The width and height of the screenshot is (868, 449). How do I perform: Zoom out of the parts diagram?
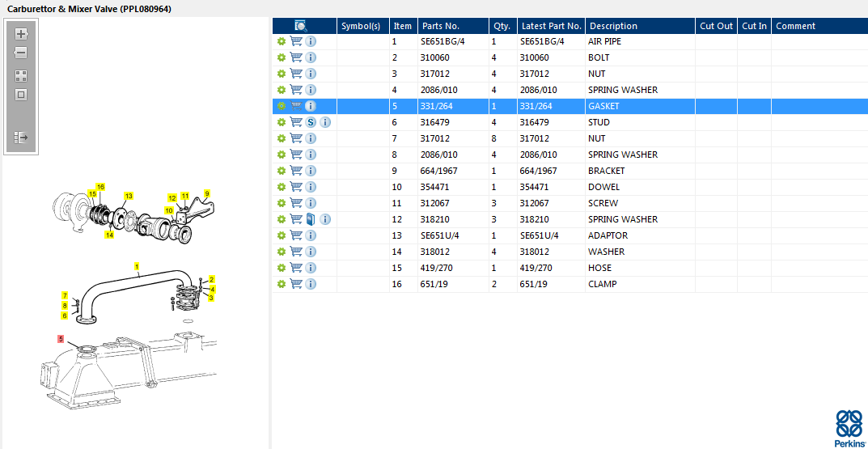[21, 53]
